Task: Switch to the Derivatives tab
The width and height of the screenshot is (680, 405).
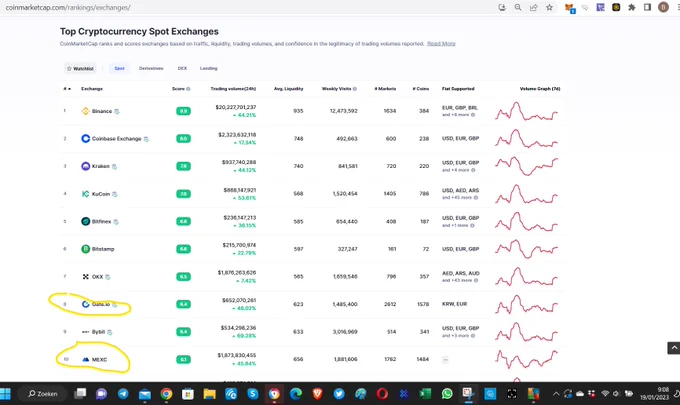Action: (x=151, y=69)
